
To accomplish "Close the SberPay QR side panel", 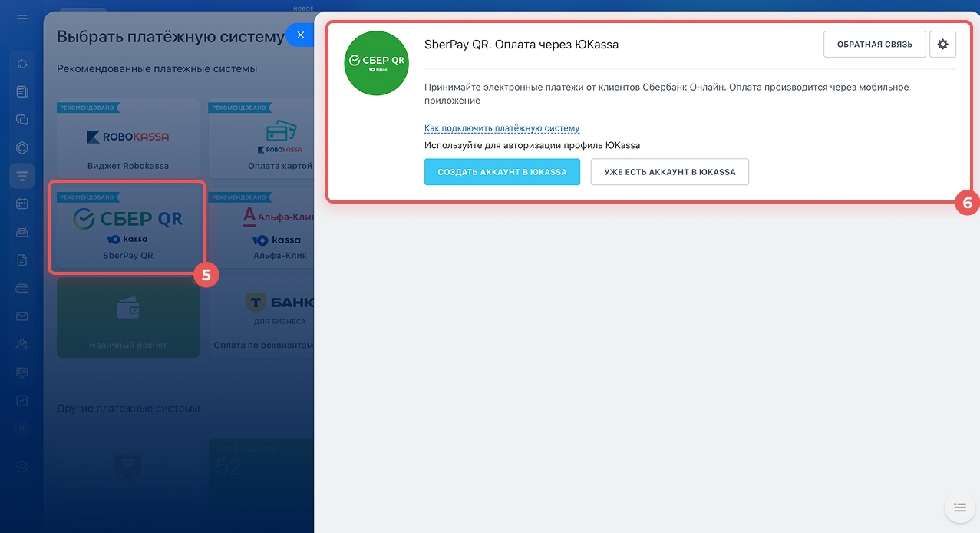I will [x=300, y=35].
